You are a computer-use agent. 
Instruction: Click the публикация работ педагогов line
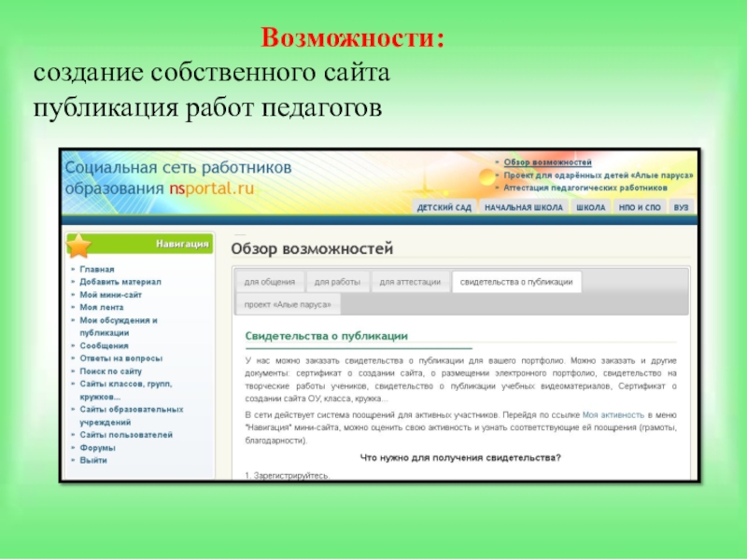click(207, 108)
